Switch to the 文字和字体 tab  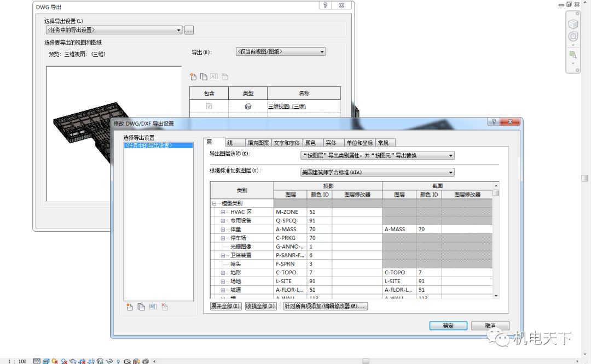pos(287,143)
